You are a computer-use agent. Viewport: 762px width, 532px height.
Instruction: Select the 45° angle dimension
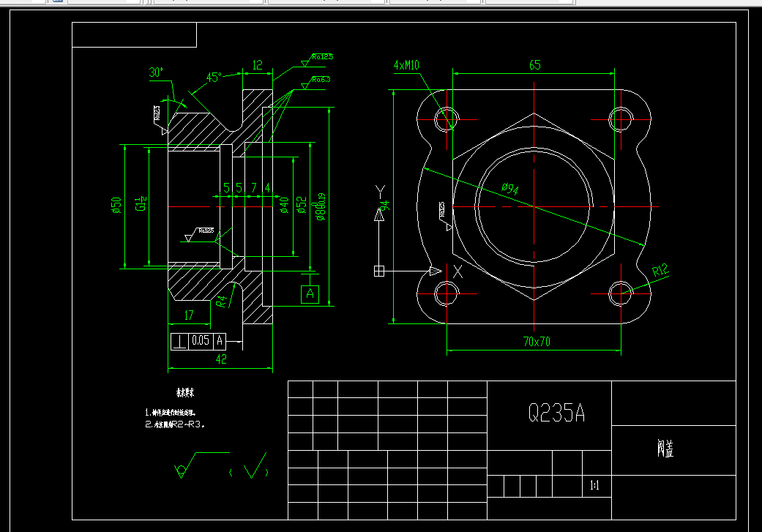[214, 78]
